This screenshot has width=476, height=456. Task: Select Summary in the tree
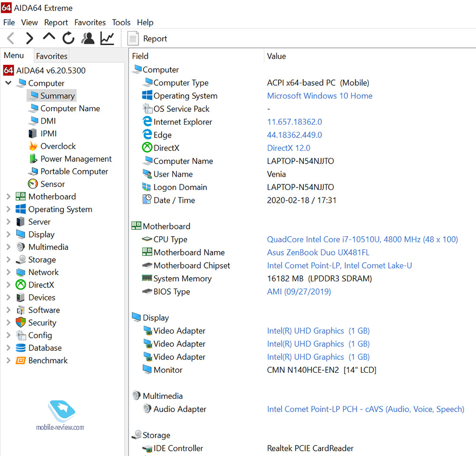51,96
